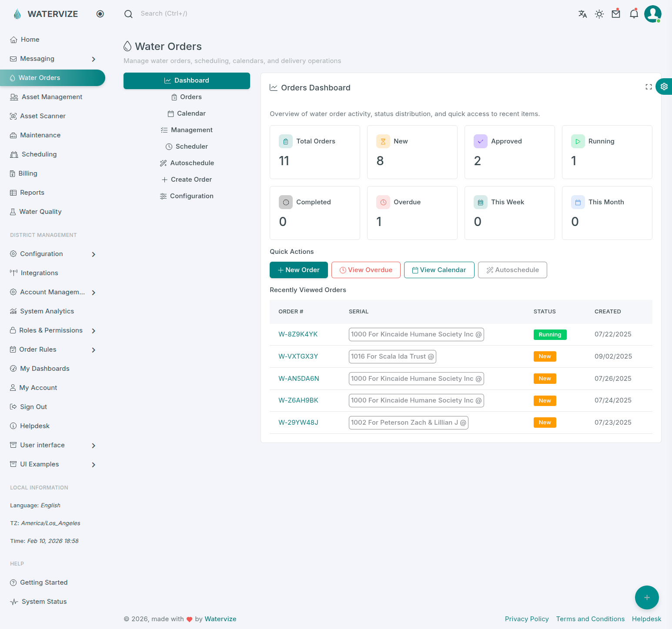The width and height of the screenshot is (672, 629).
Task: Open order W-8Z9K4YK link
Action: pyautogui.click(x=298, y=334)
